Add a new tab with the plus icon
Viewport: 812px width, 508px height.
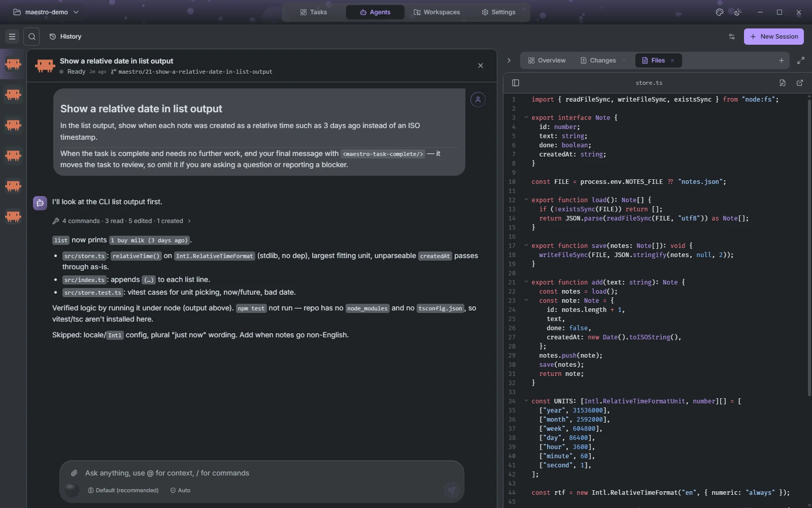click(782, 60)
